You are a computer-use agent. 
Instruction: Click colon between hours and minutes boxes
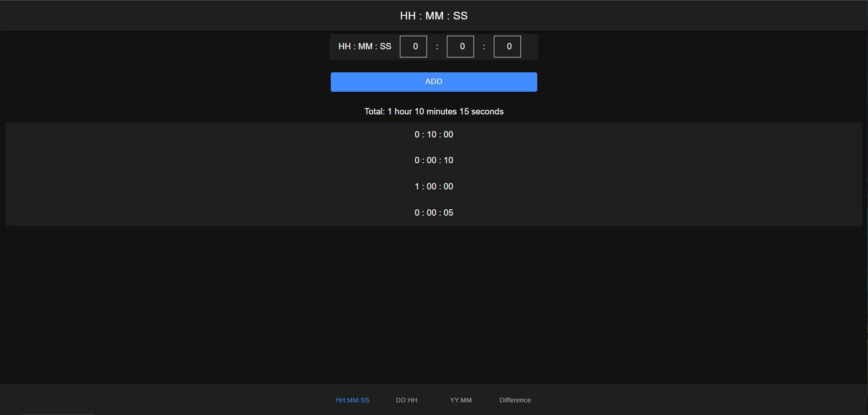tap(437, 47)
